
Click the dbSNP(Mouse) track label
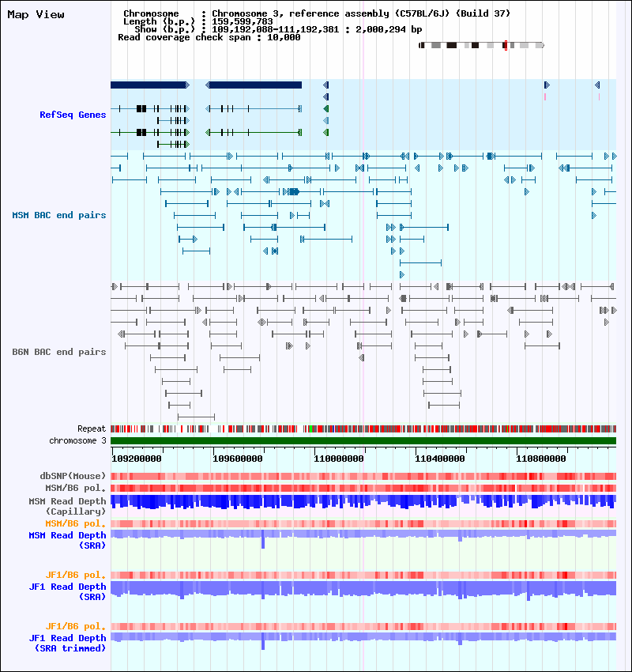click(x=73, y=476)
